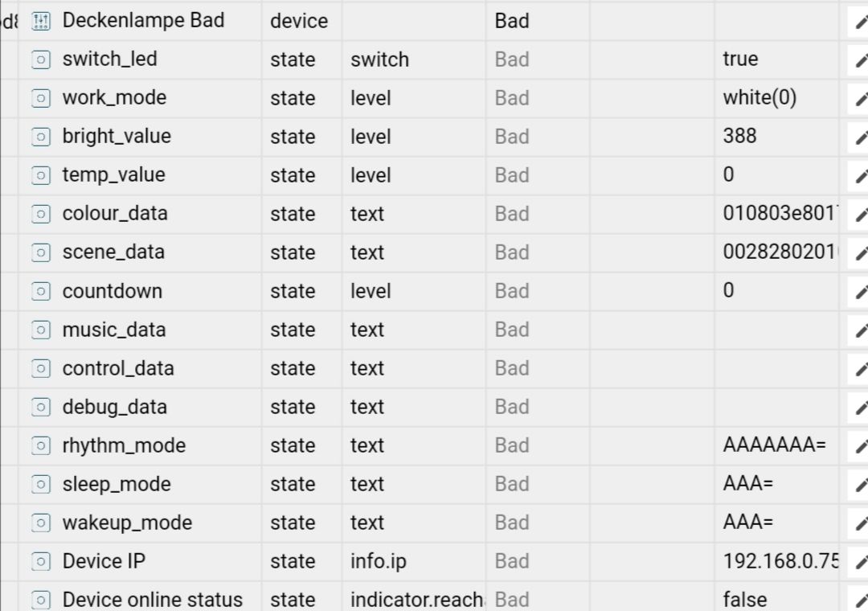Viewport: 868px width, 611px height.
Task: Select the Deckenlampe Bad device name
Action: click(143, 20)
